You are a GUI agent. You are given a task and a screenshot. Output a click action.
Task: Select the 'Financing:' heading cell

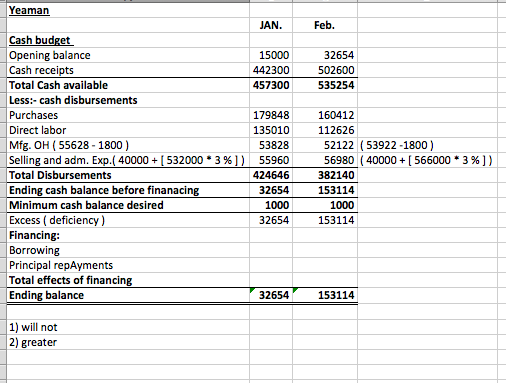coord(128,235)
